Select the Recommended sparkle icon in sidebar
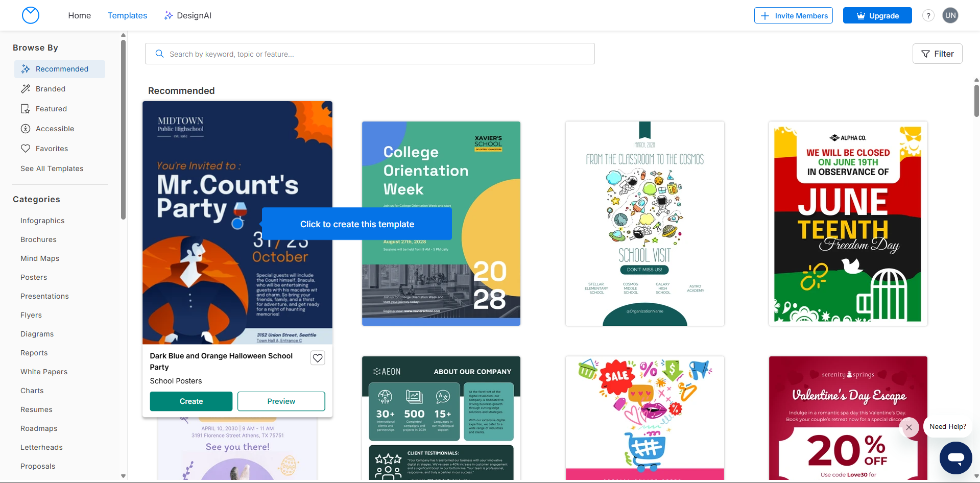The width and height of the screenshot is (980, 483). click(x=25, y=68)
